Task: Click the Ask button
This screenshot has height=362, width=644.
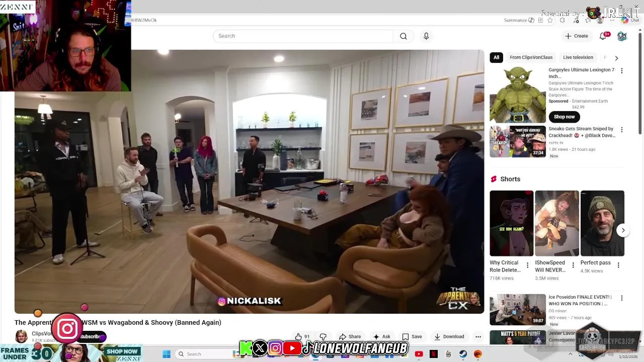Action: pos(381,337)
